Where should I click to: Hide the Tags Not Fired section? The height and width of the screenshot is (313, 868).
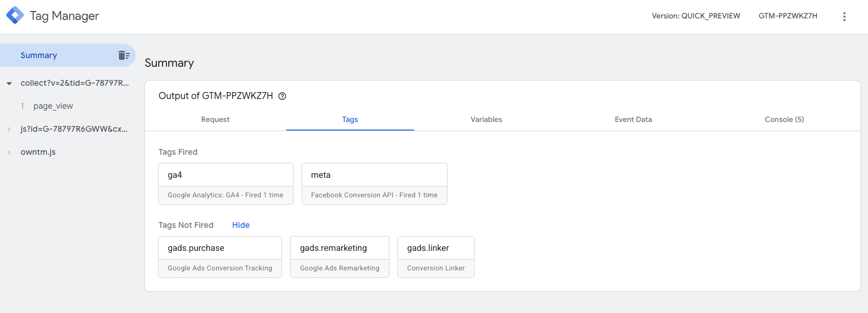point(241,225)
